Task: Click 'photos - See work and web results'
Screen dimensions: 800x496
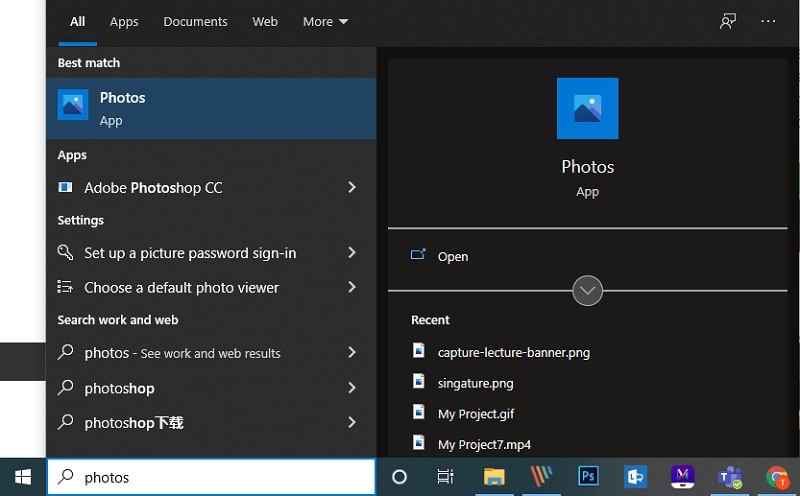Action: (x=211, y=352)
